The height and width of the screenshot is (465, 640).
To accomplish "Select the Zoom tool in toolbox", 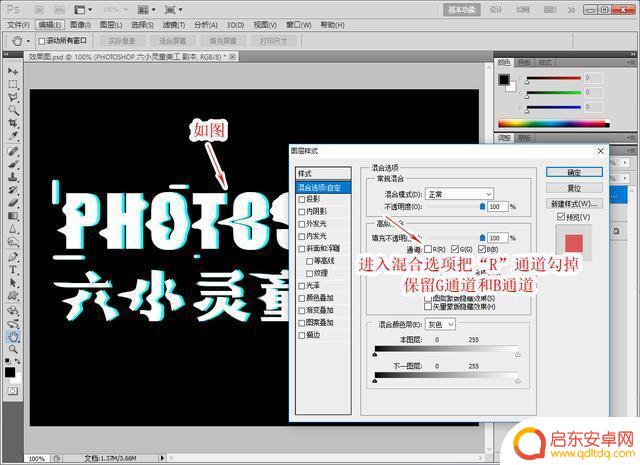I will tap(13, 349).
